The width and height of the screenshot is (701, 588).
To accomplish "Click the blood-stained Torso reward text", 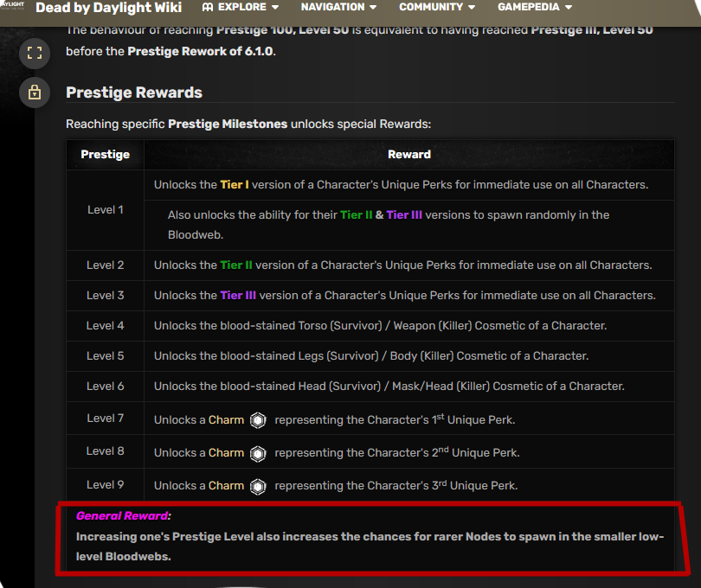I will click(x=381, y=326).
